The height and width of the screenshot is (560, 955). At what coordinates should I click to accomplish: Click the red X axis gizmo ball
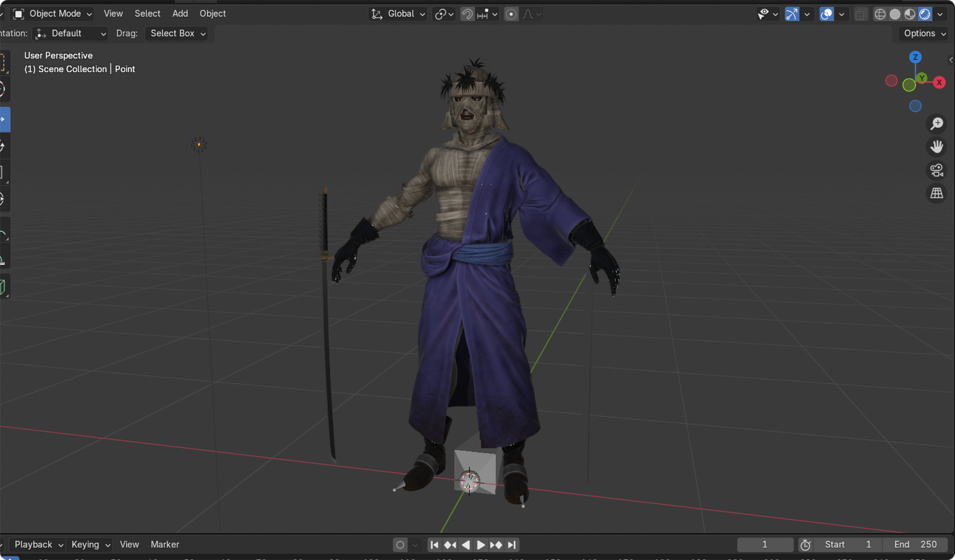pos(939,82)
